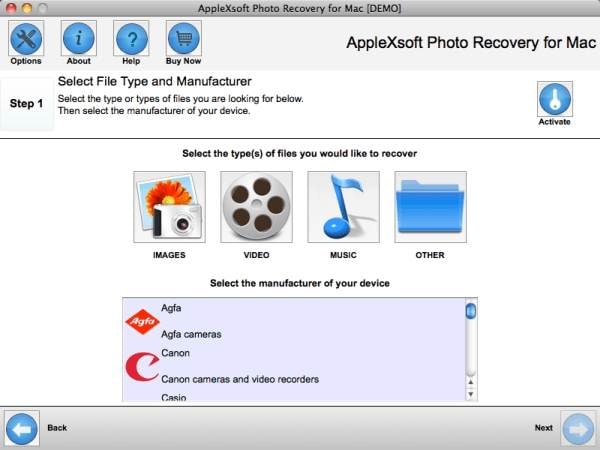Open the About info icon
The width and height of the screenshot is (600, 450).
(79, 38)
